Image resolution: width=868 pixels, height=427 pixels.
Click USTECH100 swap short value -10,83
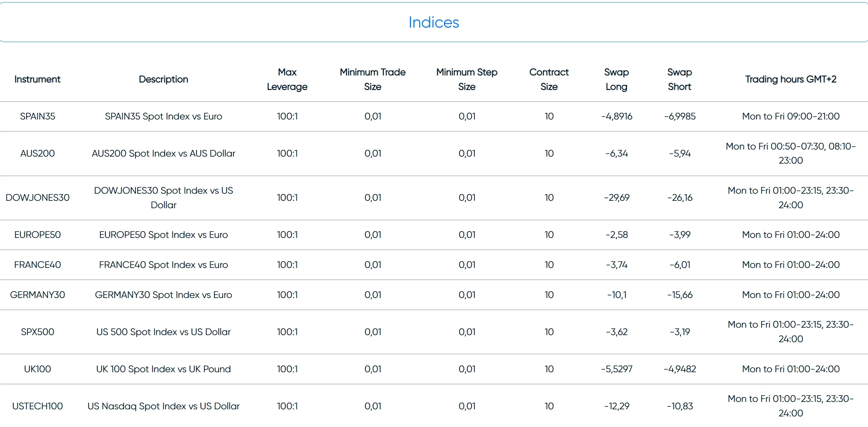coord(679,406)
